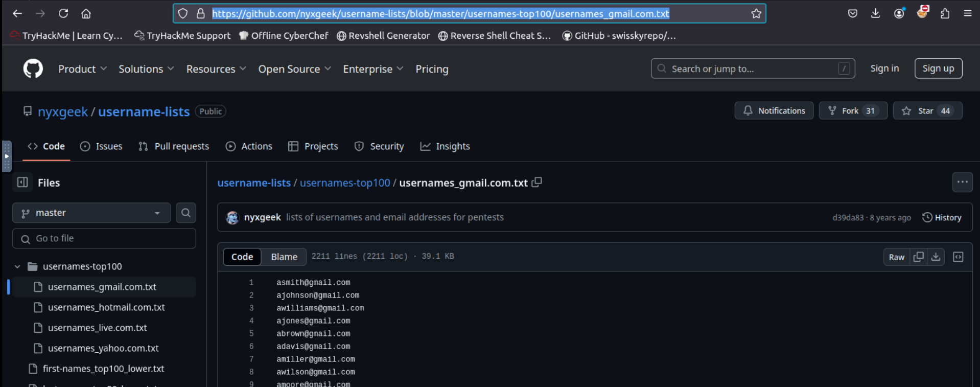Open the extensions puzzle icon
Viewport: 980px width, 387px height.
coord(945,13)
